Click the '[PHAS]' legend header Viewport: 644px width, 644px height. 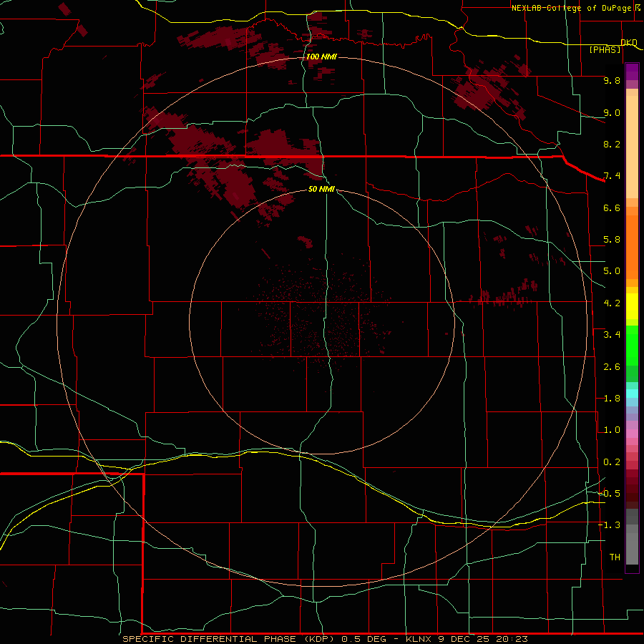point(605,49)
